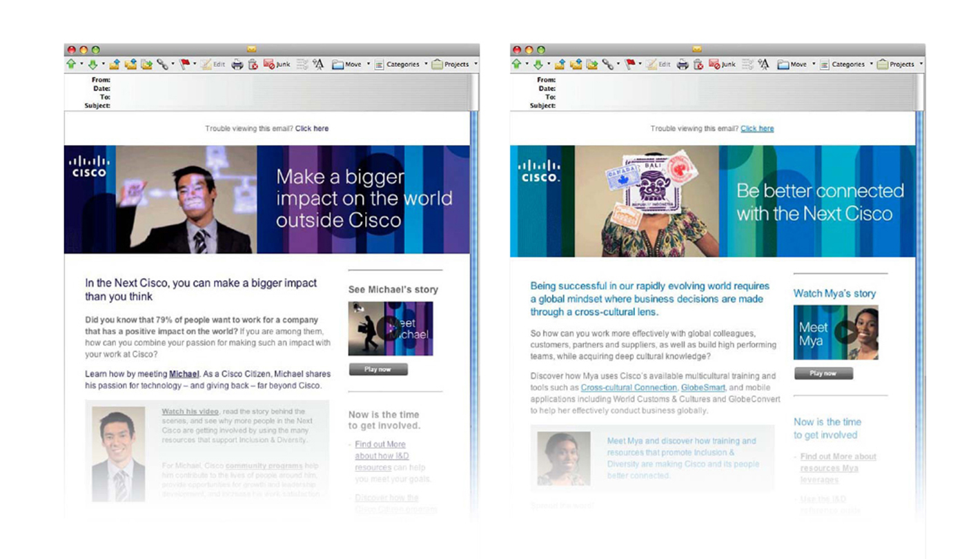
Task: Click Move folder button in Michael email window
Action: [347, 64]
